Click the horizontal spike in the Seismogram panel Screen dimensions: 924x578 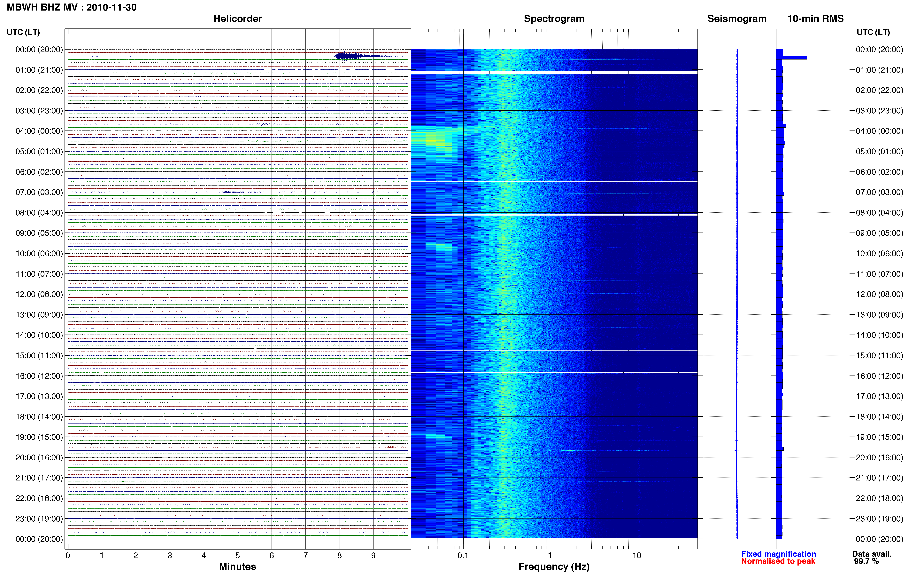pyautogui.click(x=738, y=59)
